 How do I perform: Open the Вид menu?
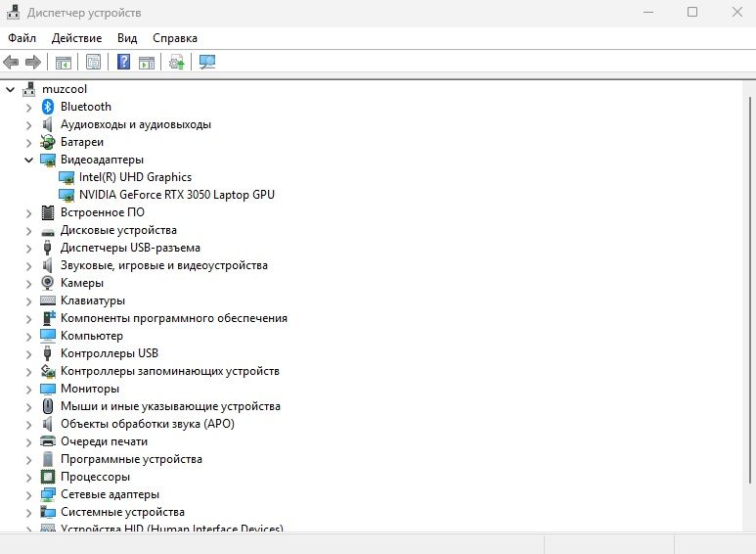pyautogui.click(x=127, y=38)
